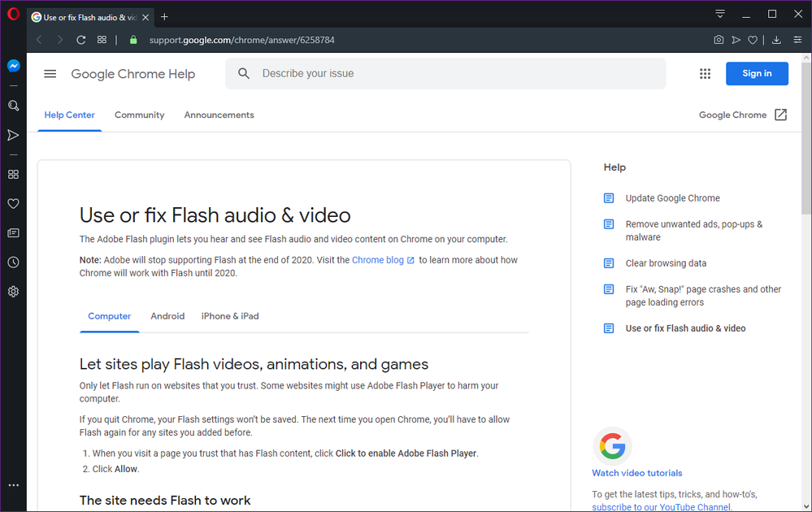Open the Opera tab menu
Screen dimensions: 812x512
coord(720,14)
